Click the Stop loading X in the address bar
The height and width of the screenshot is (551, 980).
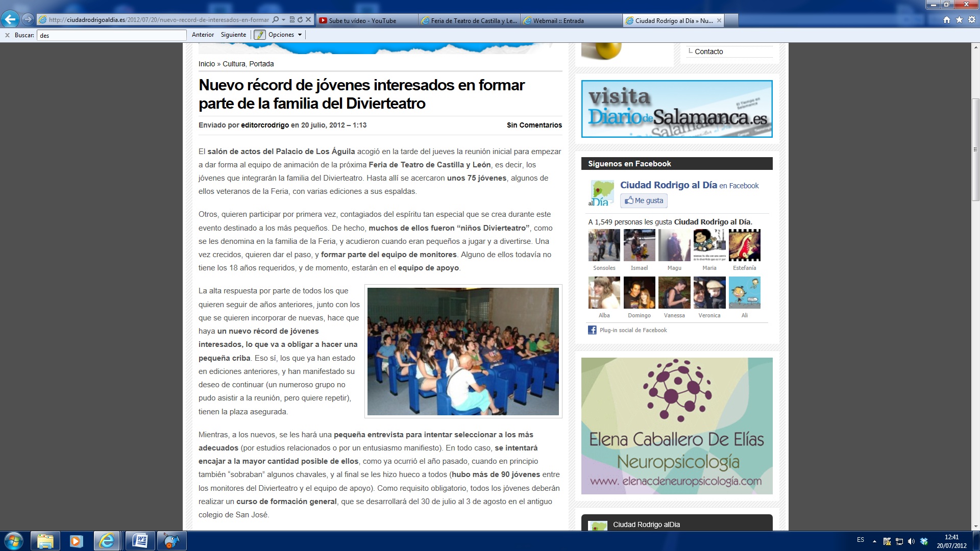coord(308,20)
